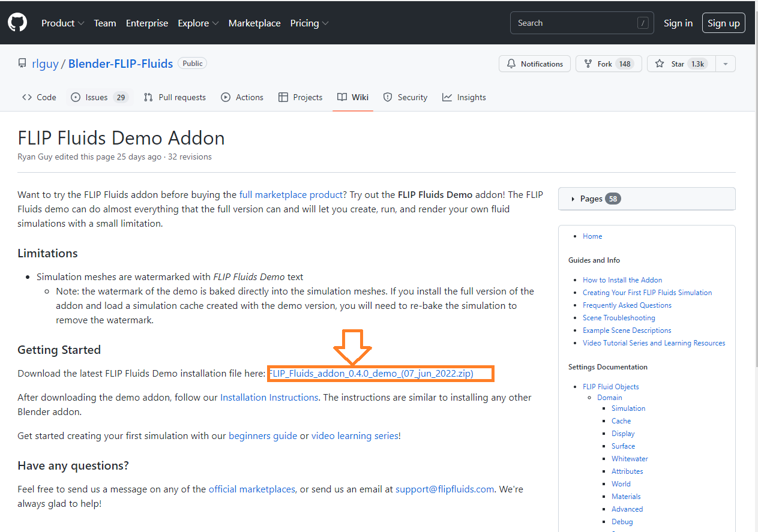The width and height of the screenshot is (758, 532).
Task: Click the Notifications bell button
Action: tap(535, 64)
